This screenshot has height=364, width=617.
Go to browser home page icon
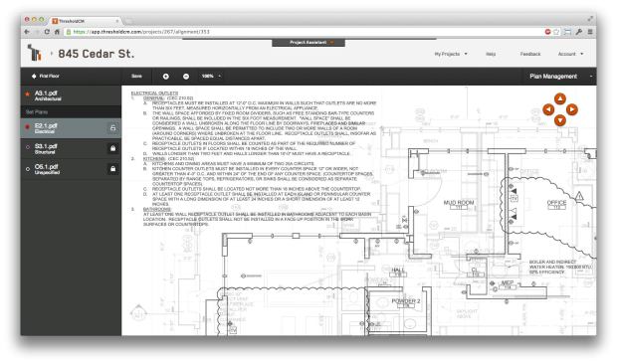(x=57, y=32)
